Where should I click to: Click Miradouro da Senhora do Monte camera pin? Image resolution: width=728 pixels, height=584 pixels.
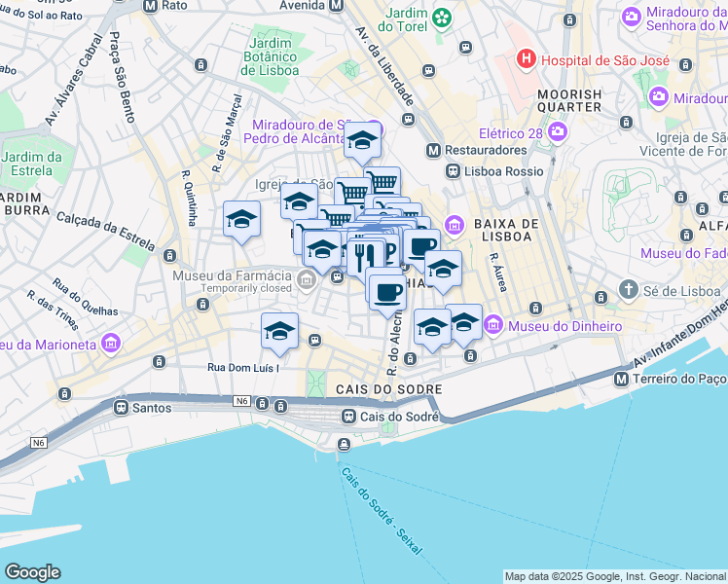click(x=632, y=18)
